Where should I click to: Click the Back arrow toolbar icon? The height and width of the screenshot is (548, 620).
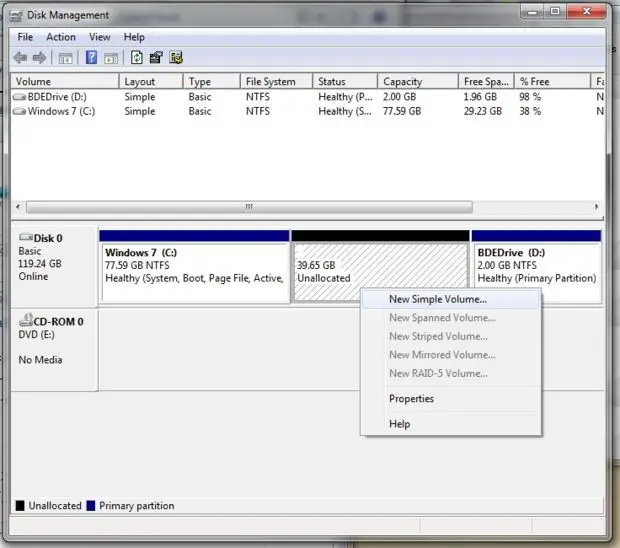[x=20, y=58]
